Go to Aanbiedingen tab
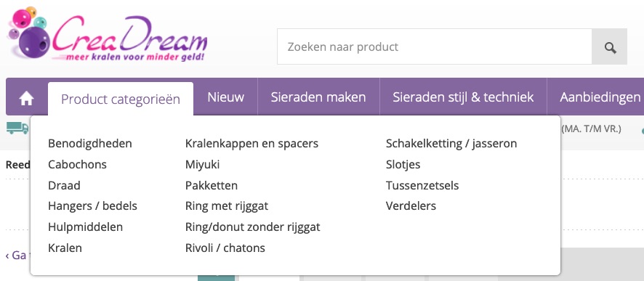Image resolution: width=644 pixels, height=281 pixels. 599,97
